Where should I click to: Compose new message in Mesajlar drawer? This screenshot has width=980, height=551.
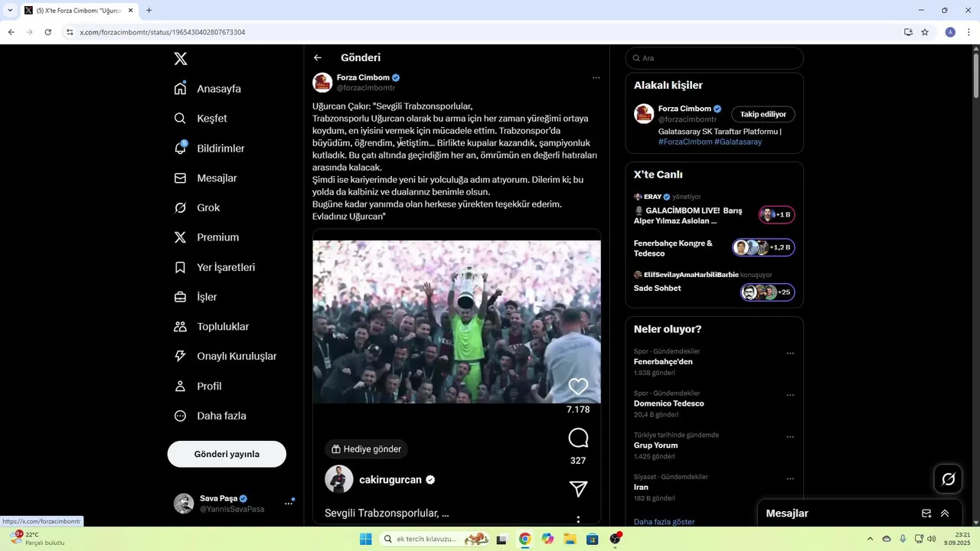pos(926,514)
